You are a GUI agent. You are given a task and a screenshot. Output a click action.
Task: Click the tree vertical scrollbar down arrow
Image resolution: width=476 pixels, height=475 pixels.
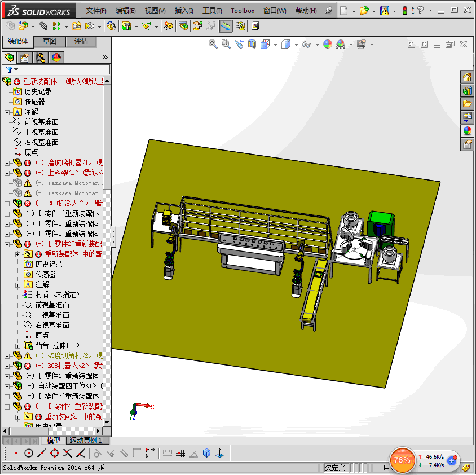coord(107,423)
